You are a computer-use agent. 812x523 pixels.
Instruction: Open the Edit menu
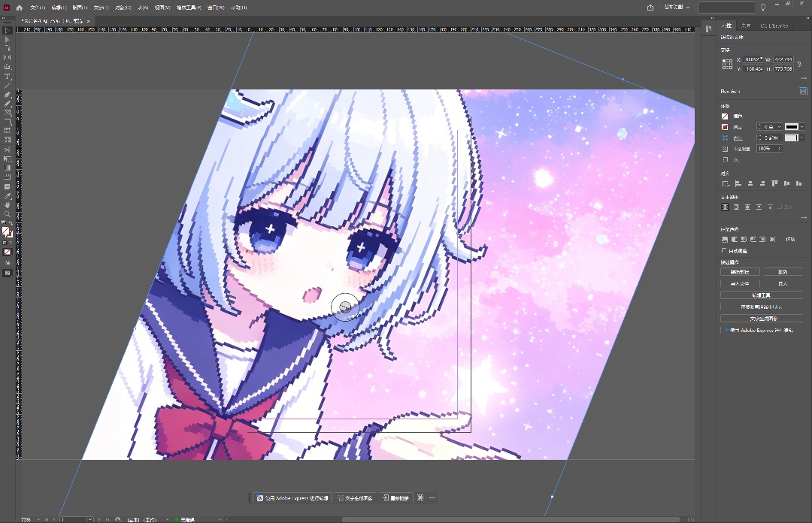[59, 8]
